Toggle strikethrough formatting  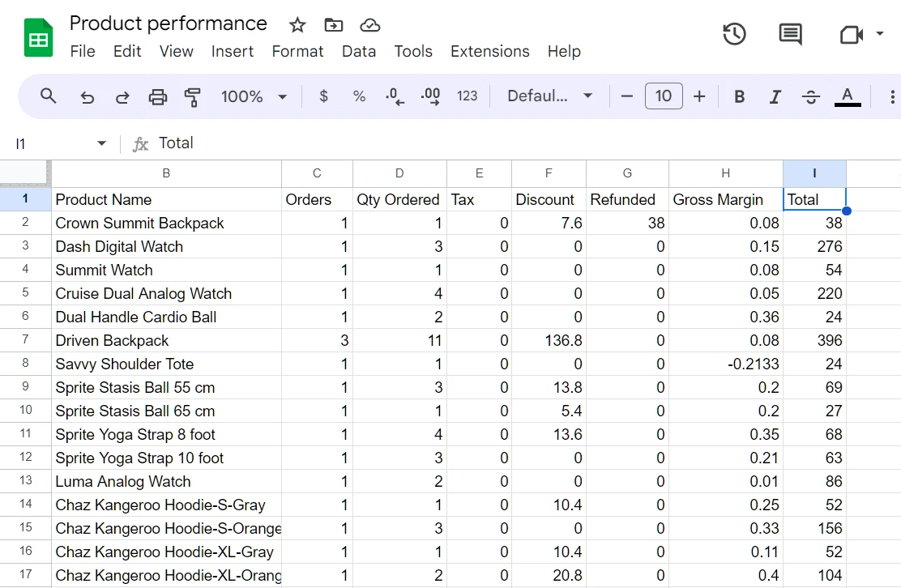[x=810, y=96]
